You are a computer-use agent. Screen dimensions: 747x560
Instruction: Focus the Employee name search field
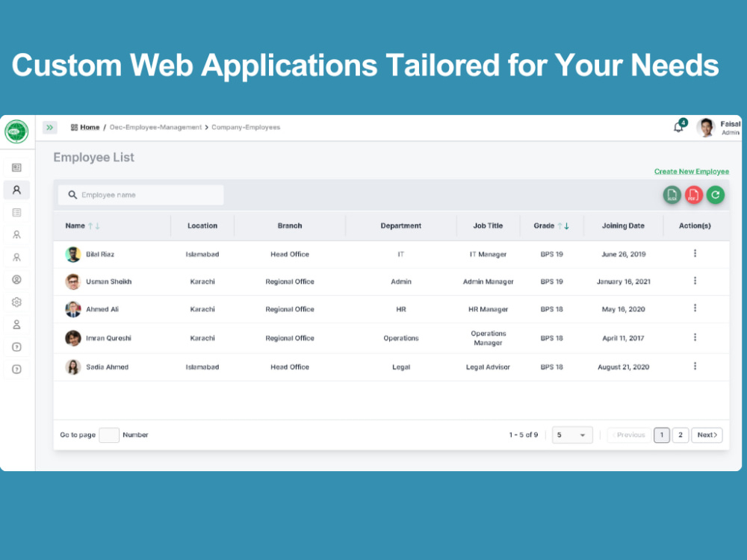click(141, 195)
